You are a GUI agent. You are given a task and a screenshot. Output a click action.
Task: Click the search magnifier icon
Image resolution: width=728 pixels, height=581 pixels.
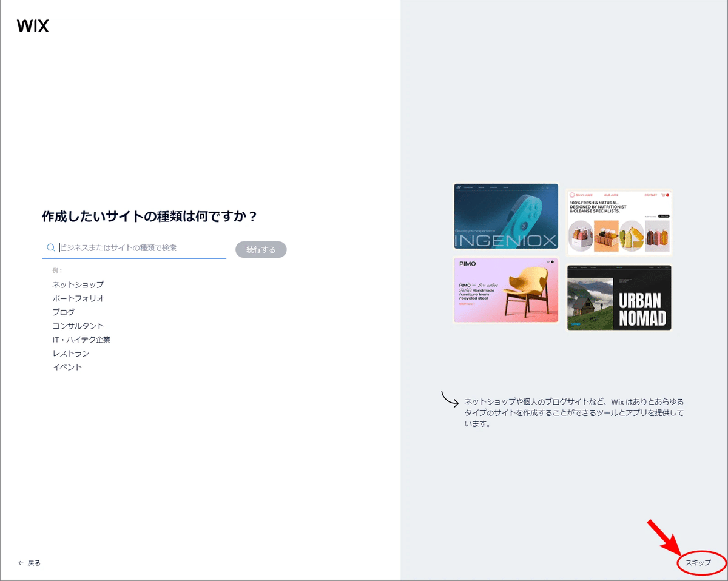point(51,248)
